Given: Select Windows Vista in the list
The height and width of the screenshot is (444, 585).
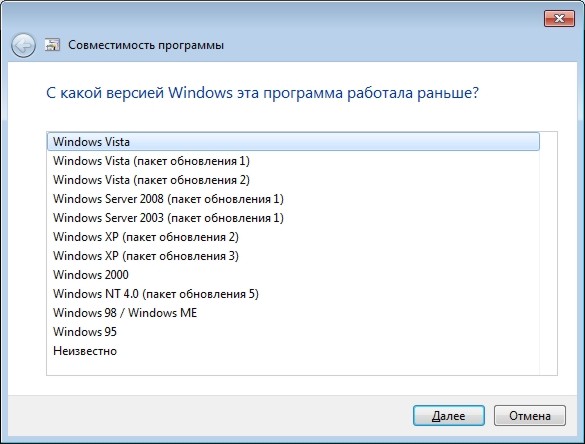Looking at the screenshot, I should 293,142.
